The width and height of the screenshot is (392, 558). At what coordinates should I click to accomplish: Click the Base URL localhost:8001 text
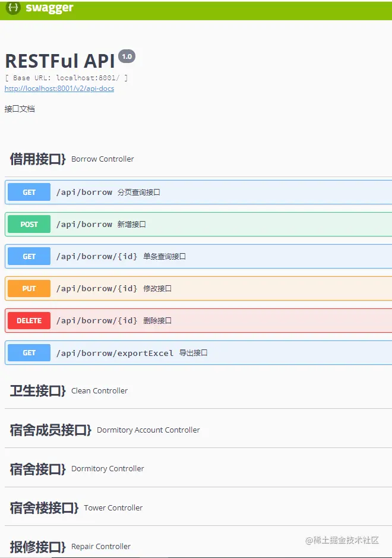coord(66,78)
